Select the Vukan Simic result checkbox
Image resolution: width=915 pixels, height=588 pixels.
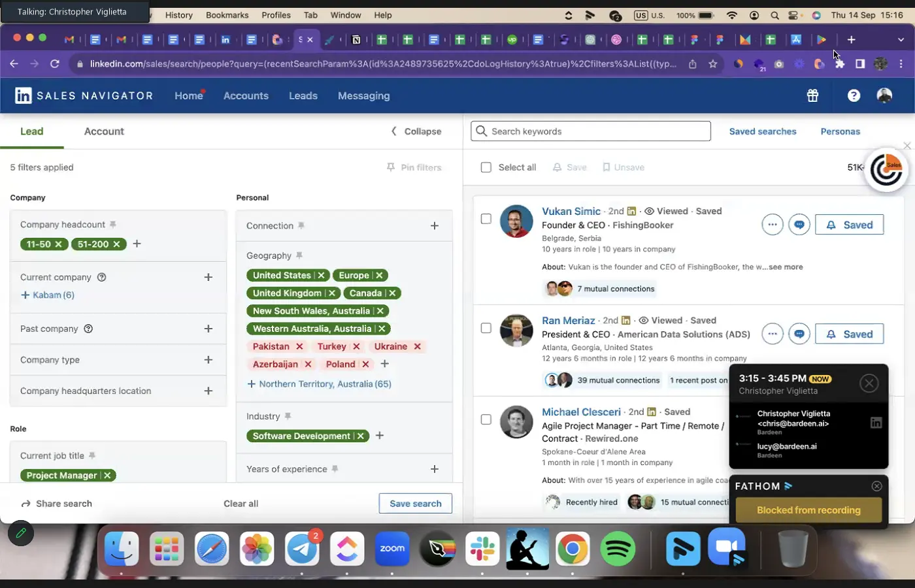point(486,219)
